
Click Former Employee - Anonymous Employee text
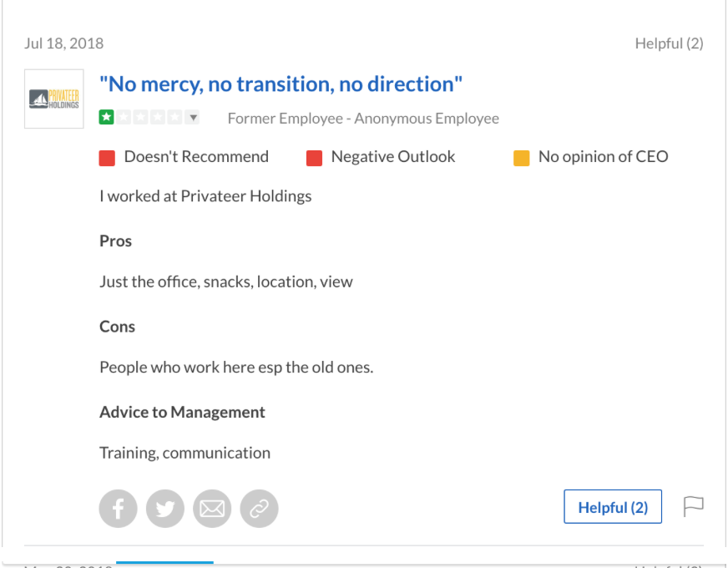[x=363, y=119]
